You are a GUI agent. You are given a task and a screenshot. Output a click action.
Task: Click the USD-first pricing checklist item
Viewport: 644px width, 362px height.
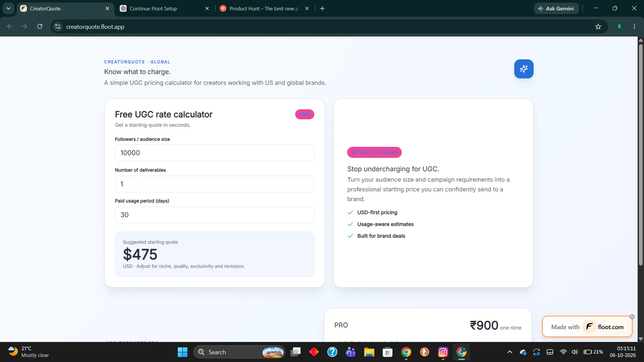[x=372, y=213]
